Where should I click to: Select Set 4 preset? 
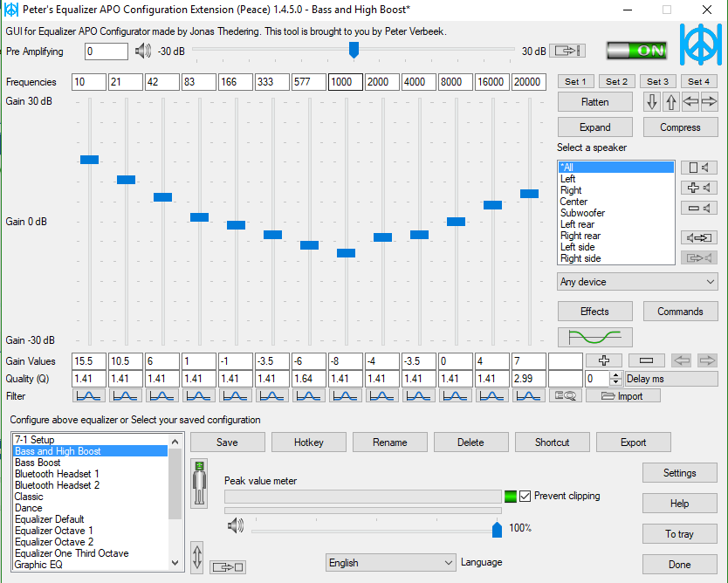[698, 81]
